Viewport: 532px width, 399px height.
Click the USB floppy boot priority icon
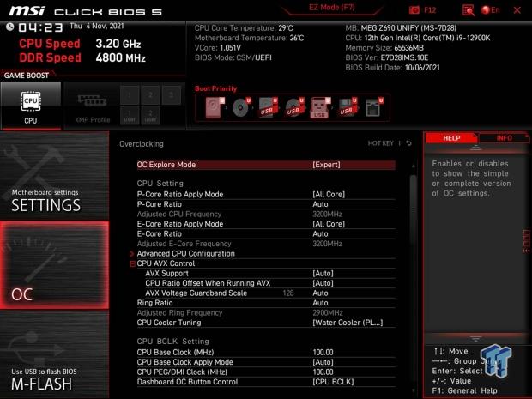(348, 108)
